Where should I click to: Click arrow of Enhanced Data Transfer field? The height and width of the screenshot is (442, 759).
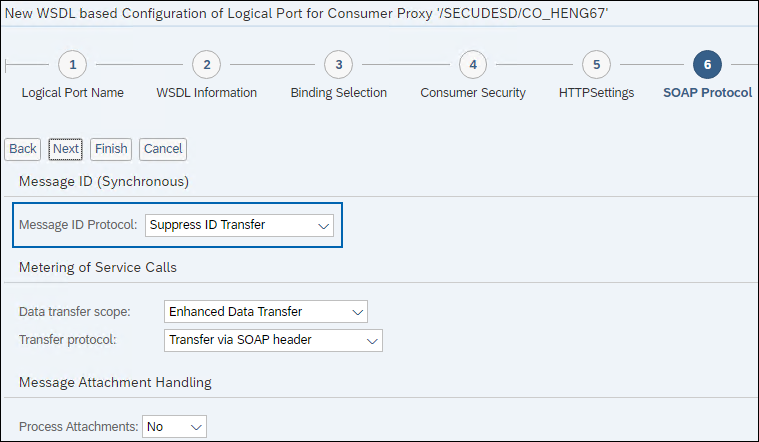point(358,312)
